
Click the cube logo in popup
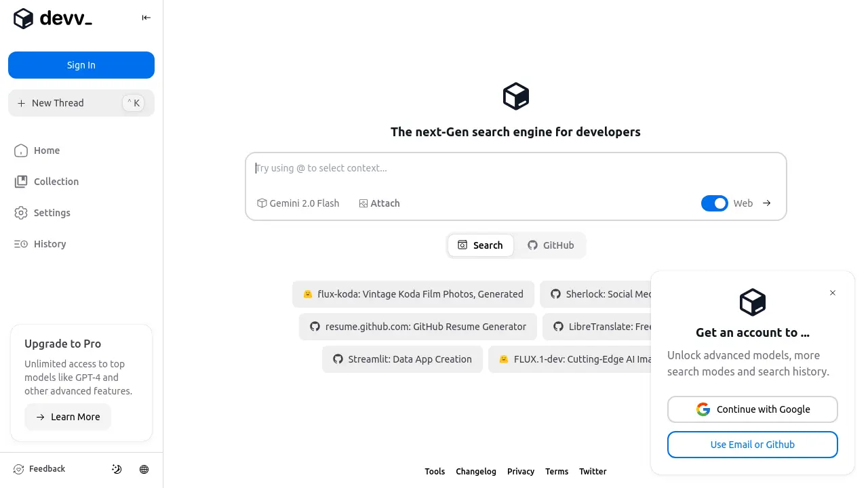click(x=753, y=302)
